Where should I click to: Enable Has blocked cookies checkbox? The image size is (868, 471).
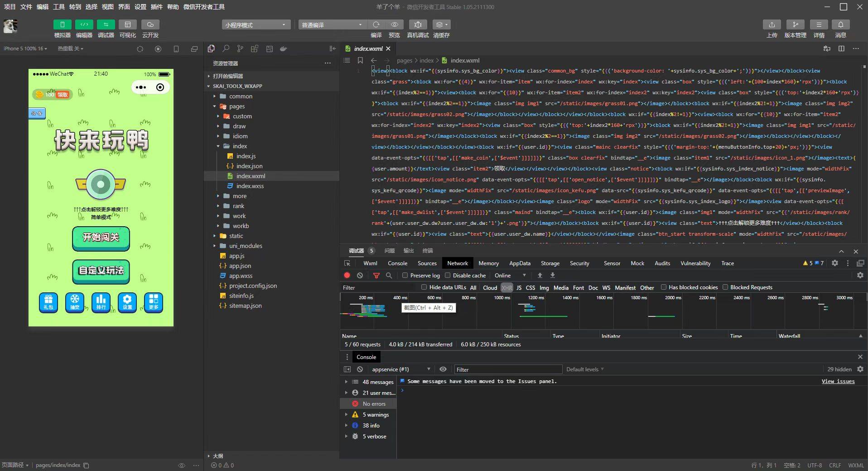(664, 287)
